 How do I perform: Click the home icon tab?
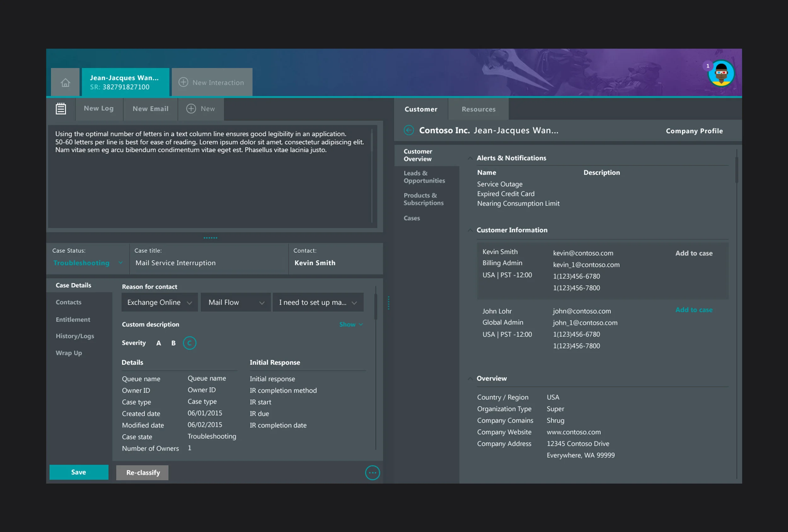[65, 82]
